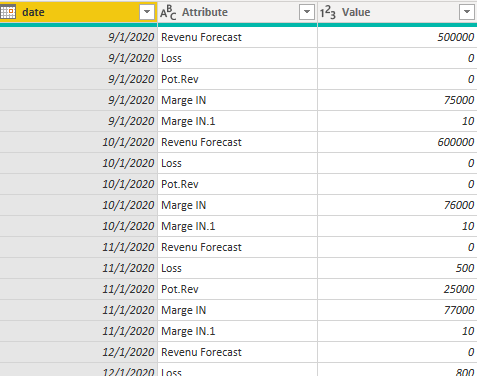Click the 123 number type icon for Value

point(328,13)
